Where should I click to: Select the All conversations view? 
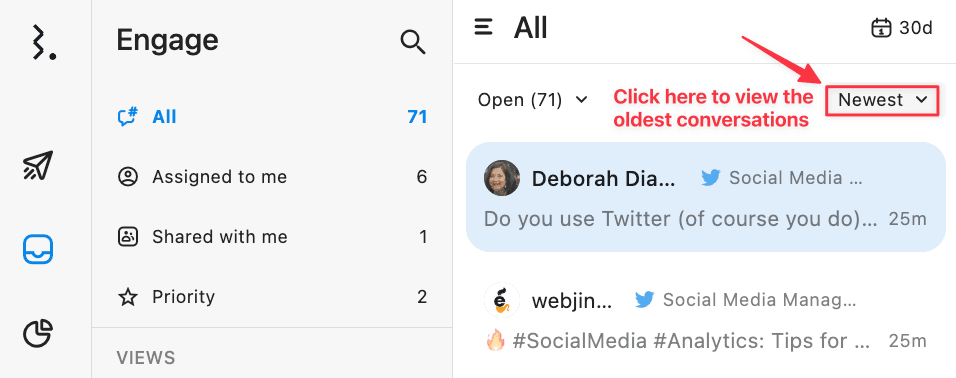coord(272,116)
